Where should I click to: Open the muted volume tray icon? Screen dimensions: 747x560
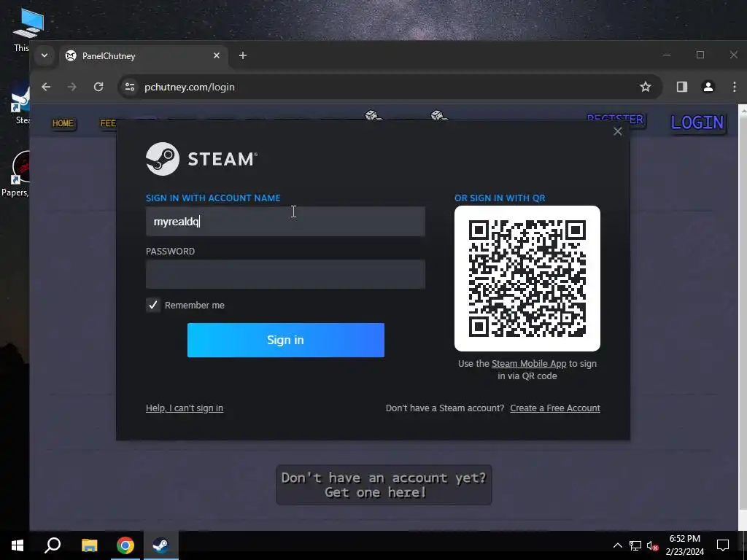(x=653, y=545)
